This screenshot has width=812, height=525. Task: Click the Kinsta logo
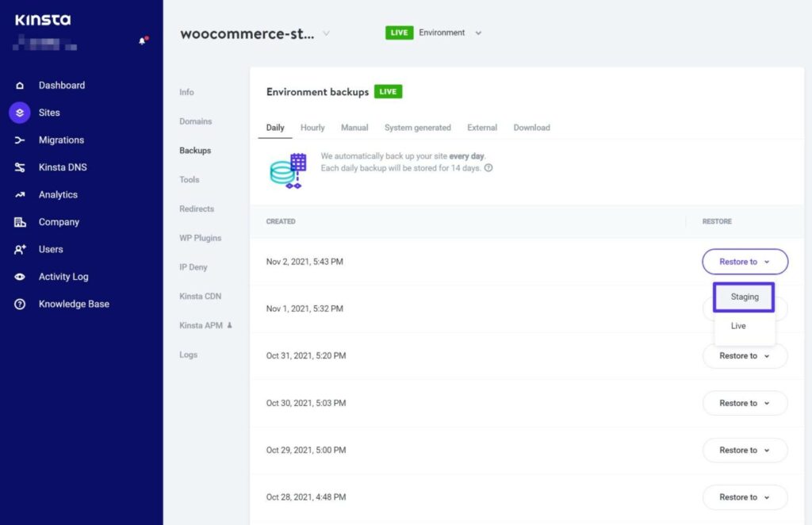(41, 20)
